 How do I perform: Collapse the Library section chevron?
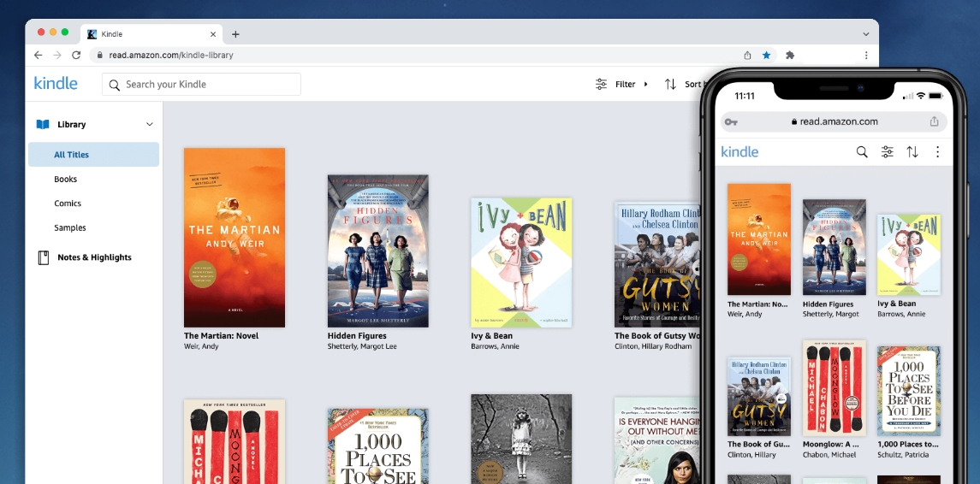click(150, 124)
